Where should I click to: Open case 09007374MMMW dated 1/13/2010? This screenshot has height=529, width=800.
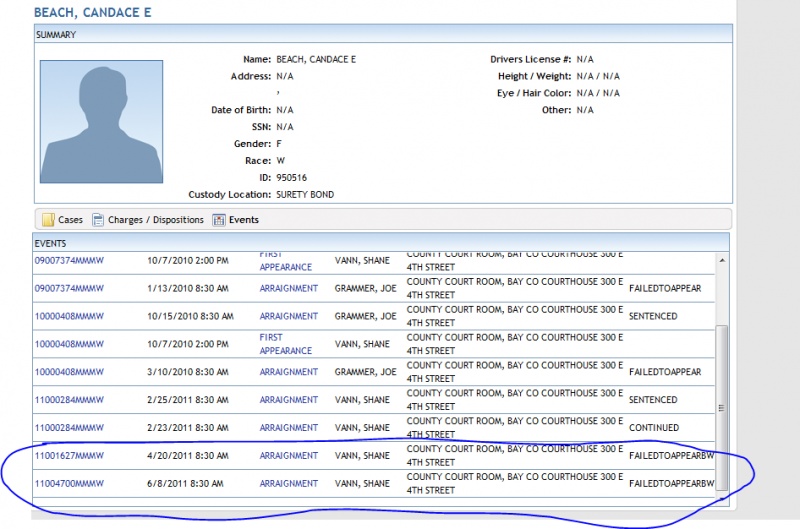(x=69, y=288)
